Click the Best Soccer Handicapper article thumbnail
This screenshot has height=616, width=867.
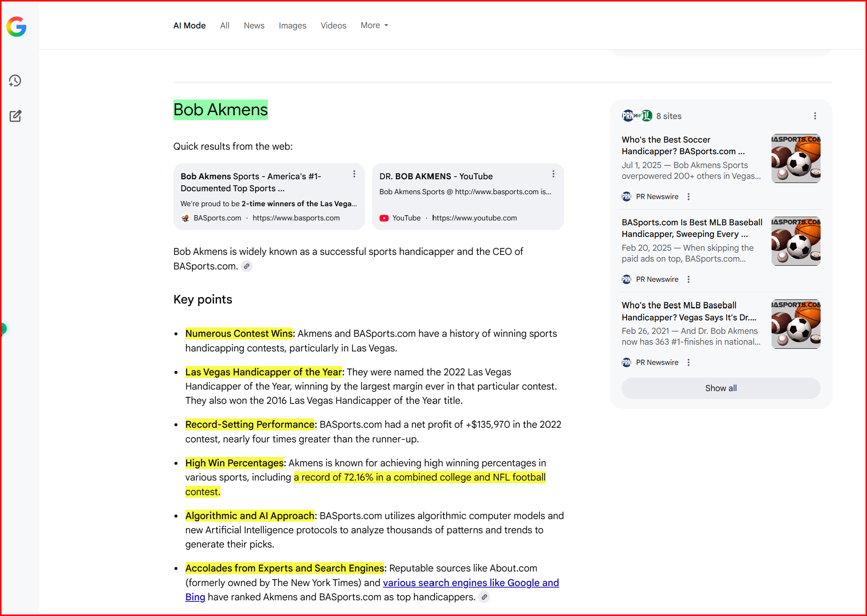coord(795,159)
